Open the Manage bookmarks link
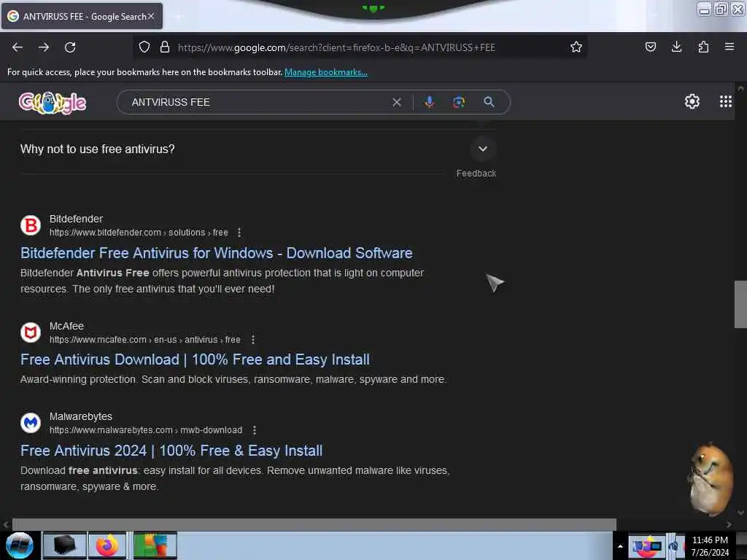Viewport: 747px width, 560px height. click(326, 72)
